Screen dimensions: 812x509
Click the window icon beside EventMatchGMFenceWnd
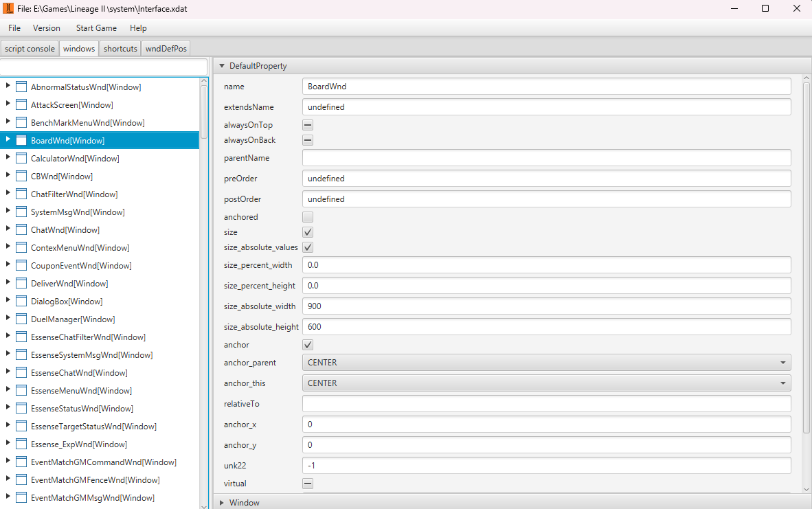[21, 480]
